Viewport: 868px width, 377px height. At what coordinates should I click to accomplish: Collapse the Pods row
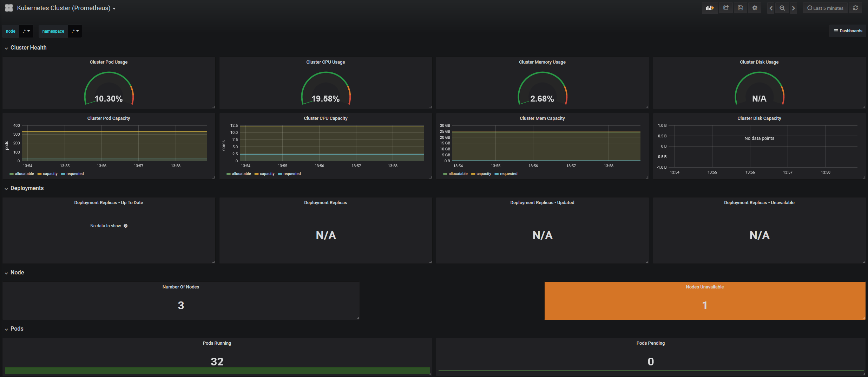pyautogui.click(x=13, y=329)
